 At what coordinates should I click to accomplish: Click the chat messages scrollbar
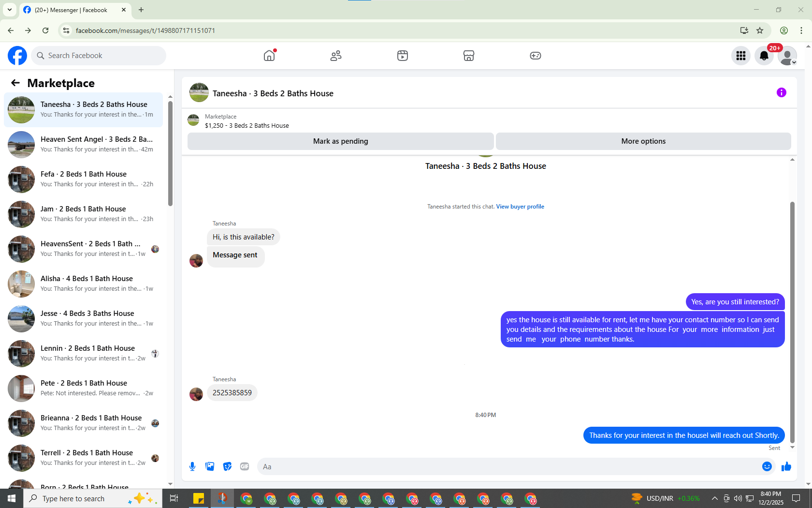[x=792, y=322]
